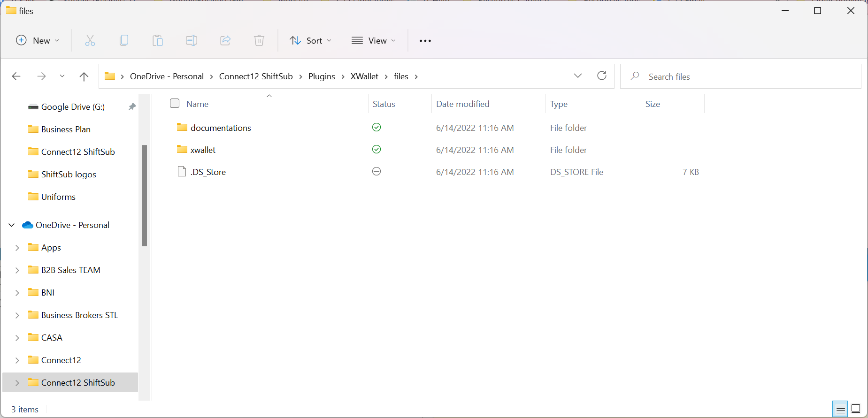Open the address bar history dropdown
This screenshot has height=418, width=868.
click(578, 76)
